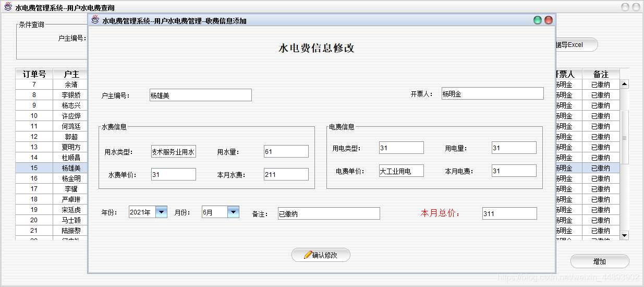Click order number 18 cell
The height and width of the screenshot is (287, 644).
point(34,199)
